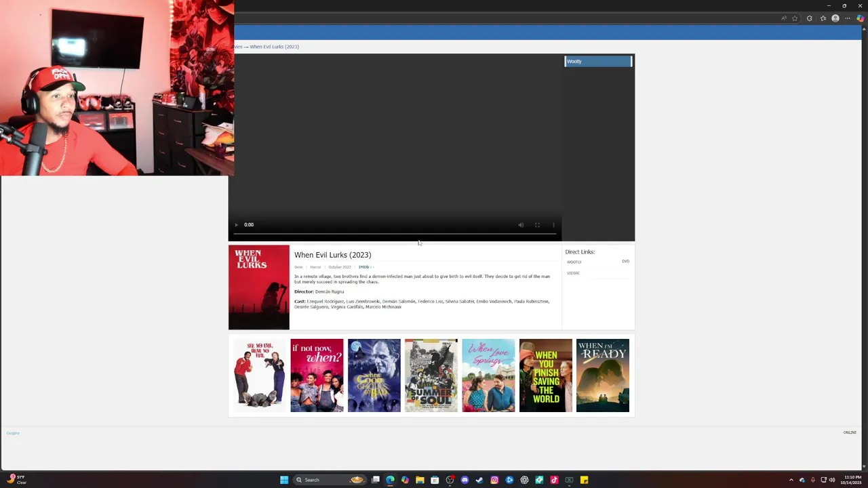Open the When I'm Ready poster
The height and width of the screenshot is (488, 868).
(603, 375)
